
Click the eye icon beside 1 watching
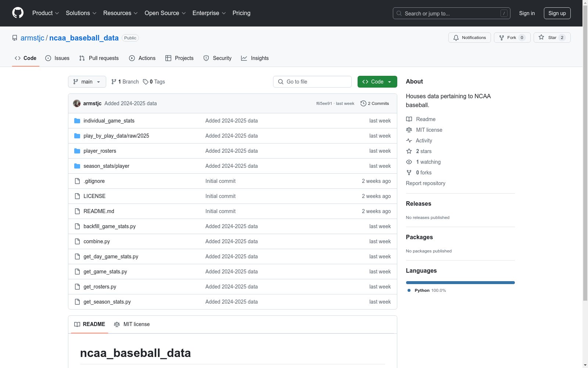click(409, 162)
